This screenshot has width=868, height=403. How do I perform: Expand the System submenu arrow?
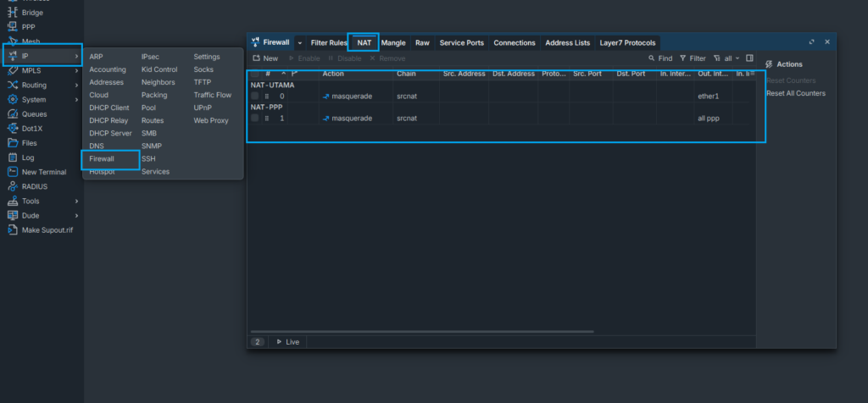(x=76, y=100)
